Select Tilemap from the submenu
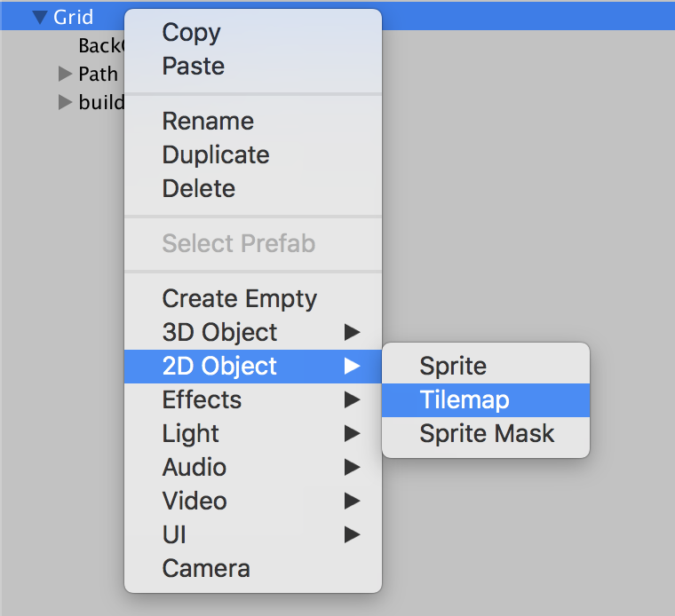The width and height of the screenshot is (675, 616). pos(486,400)
